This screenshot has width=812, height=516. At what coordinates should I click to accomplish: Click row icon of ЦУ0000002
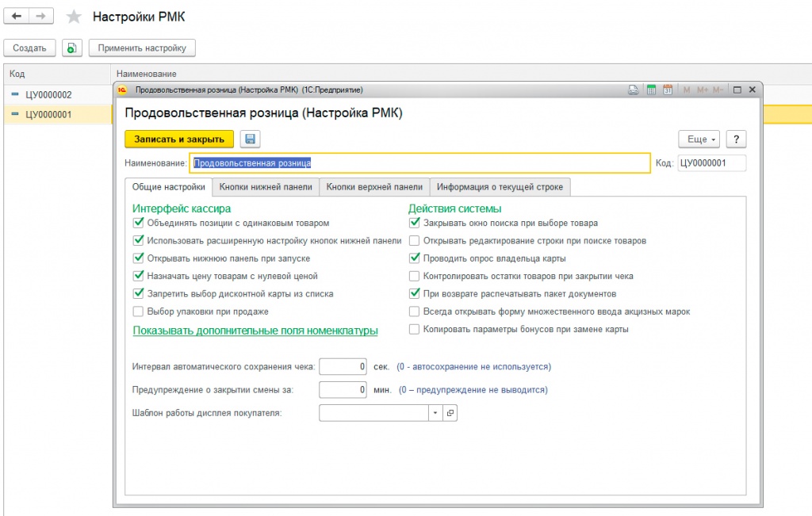pos(15,94)
